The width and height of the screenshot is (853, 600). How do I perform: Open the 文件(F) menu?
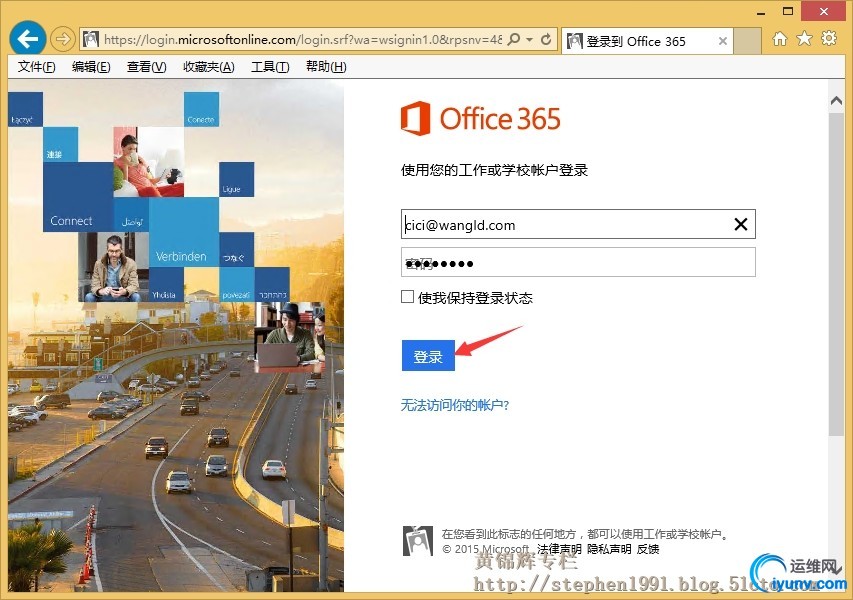(36, 67)
